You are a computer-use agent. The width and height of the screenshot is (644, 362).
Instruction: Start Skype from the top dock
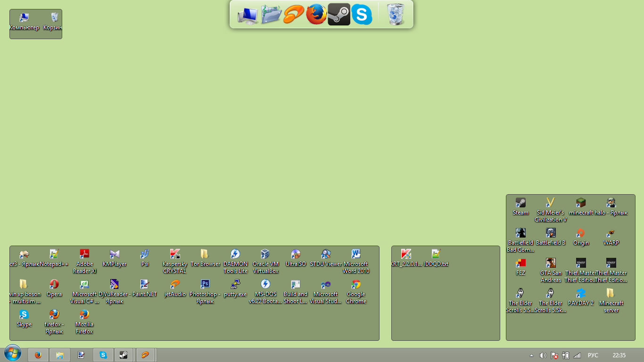coord(362,14)
